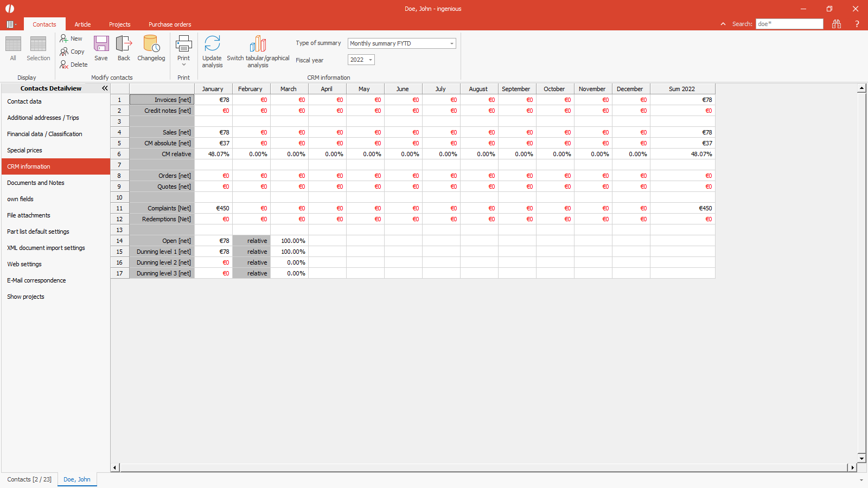Click the horizontal scrollbar at bottom
The image size is (868, 488).
click(483, 467)
